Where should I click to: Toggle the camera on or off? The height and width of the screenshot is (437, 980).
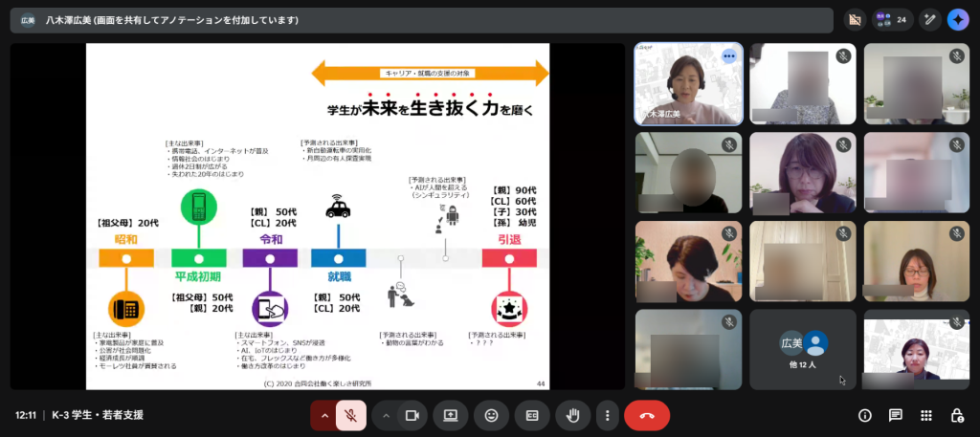click(412, 415)
